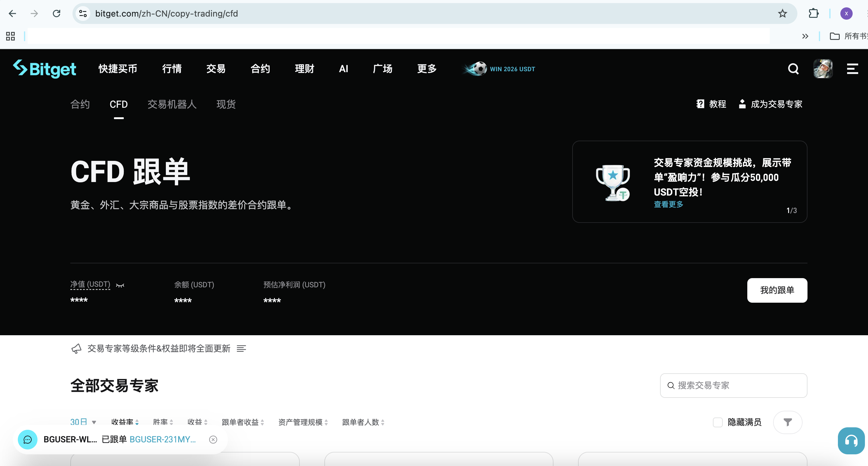Click the filter funnel button
Viewport: 868px width, 466px height.
tap(788, 422)
